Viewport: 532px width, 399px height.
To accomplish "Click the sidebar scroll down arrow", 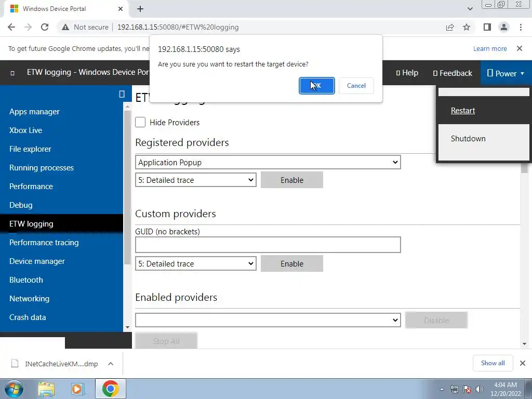I will coord(128,327).
